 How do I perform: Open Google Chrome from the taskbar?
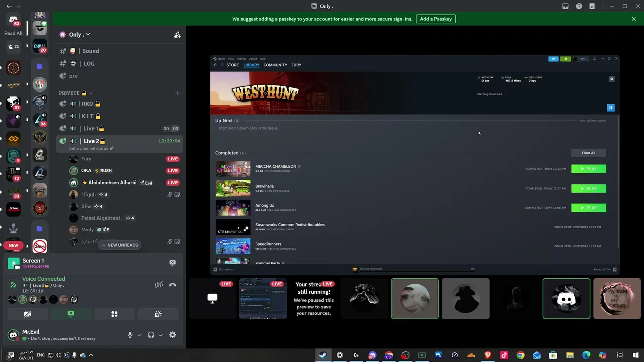point(520,355)
